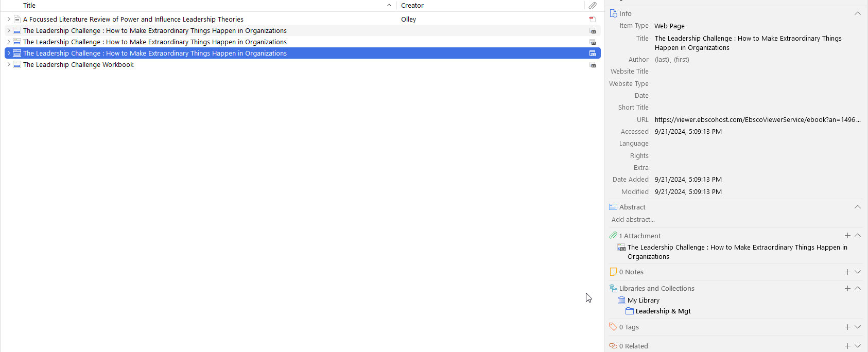
Task: Open the attachment The Leadership Challenge snapshot
Action: pyautogui.click(x=737, y=252)
